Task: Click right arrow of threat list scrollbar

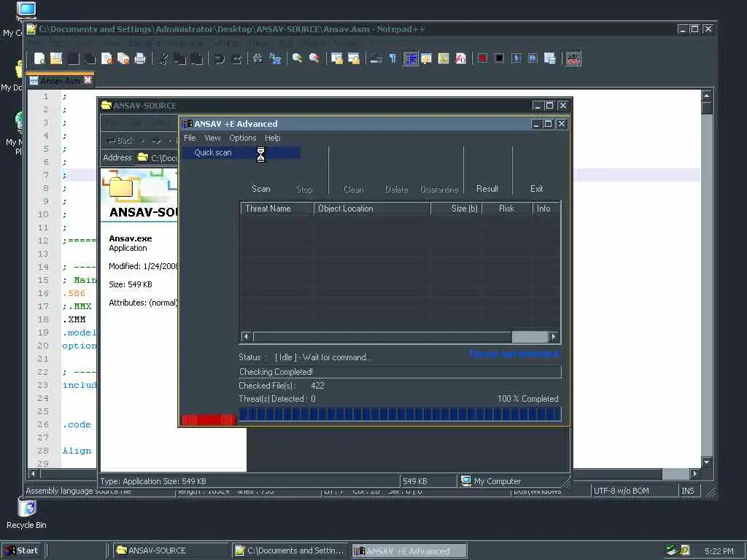Action: tap(554, 337)
